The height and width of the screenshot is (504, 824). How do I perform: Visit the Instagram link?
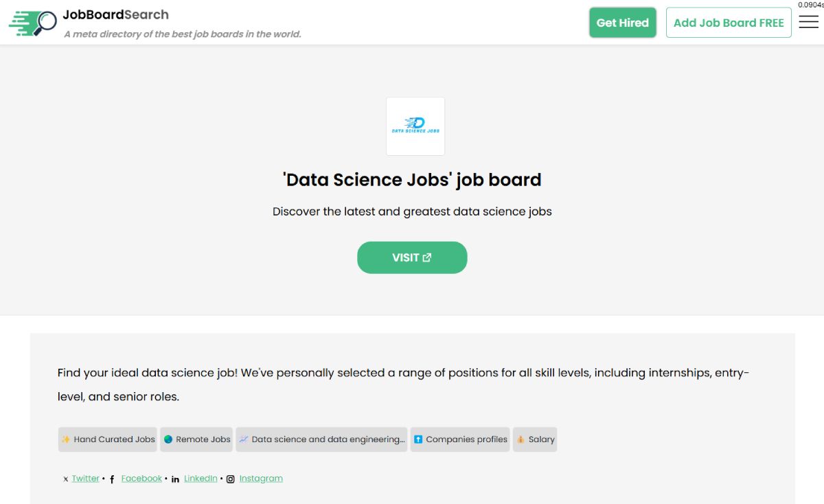coord(261,478)
